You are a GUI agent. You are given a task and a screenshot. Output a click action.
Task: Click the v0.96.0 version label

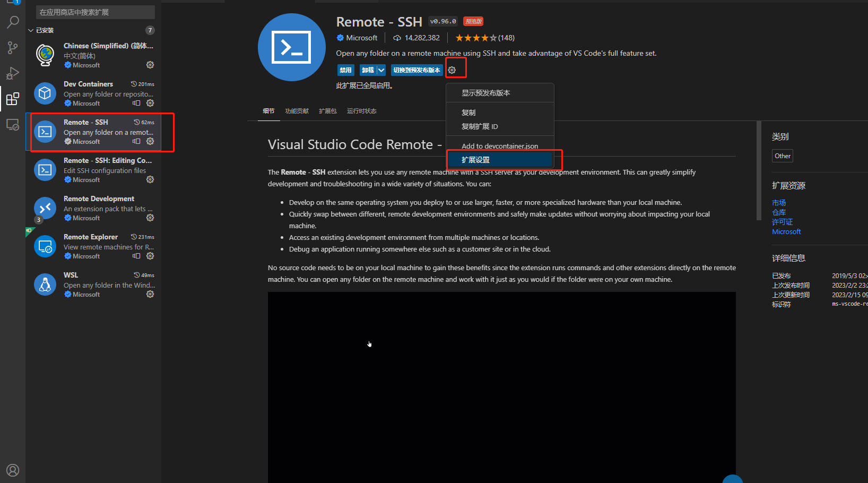tap(443, 21)
